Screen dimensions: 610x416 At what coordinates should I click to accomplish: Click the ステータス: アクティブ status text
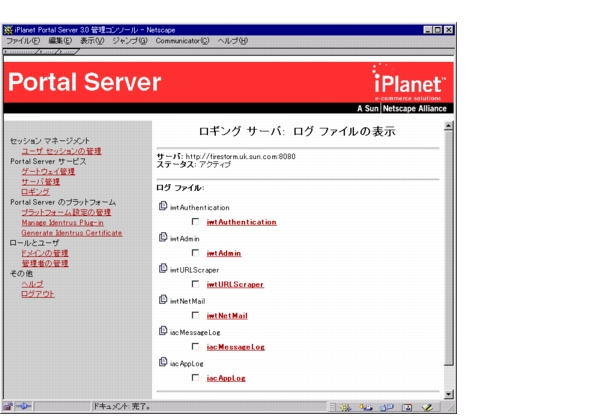pyautogui.click(x=194, y=165)
